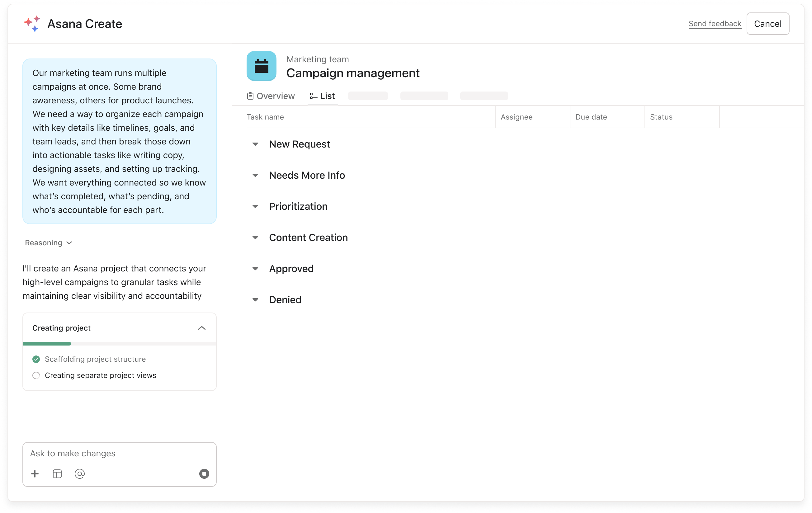Click the @ mention icon
Screen dimensions: 812x513
80,473
